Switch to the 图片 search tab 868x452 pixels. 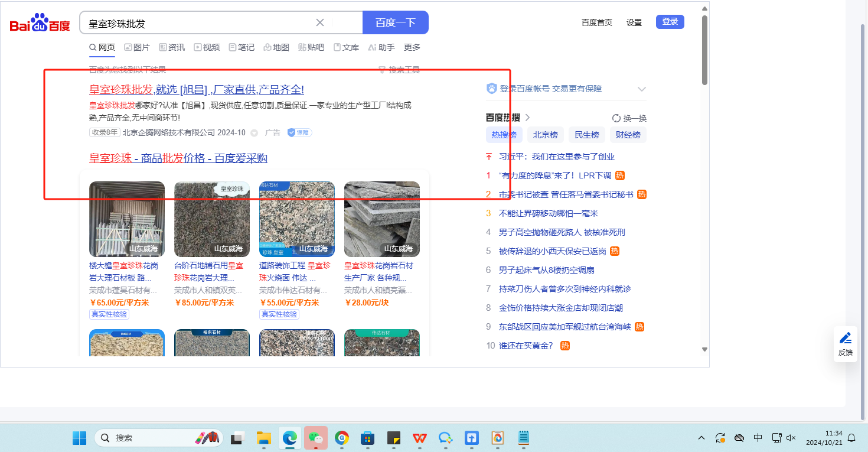pos(136,47)
